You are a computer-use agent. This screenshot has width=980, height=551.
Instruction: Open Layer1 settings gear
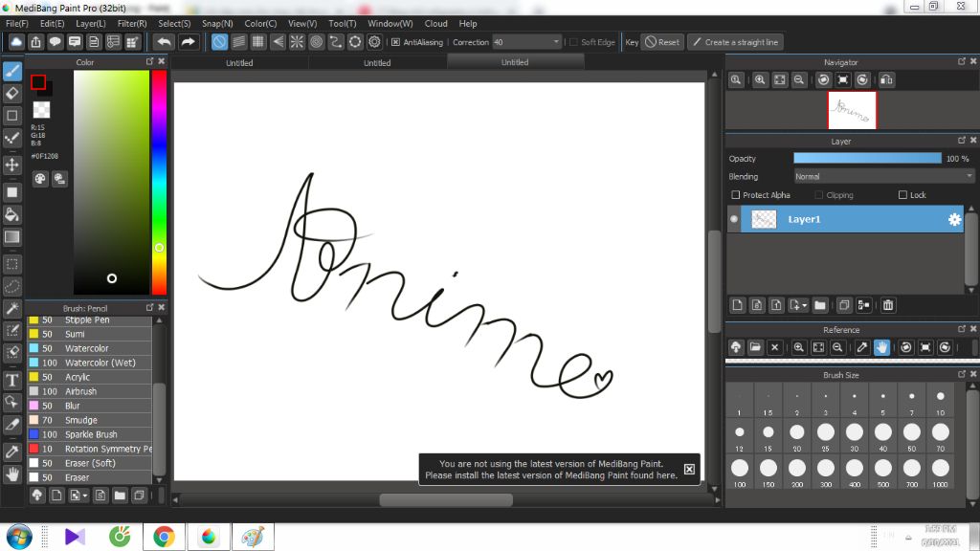click(x=954, y=219)
